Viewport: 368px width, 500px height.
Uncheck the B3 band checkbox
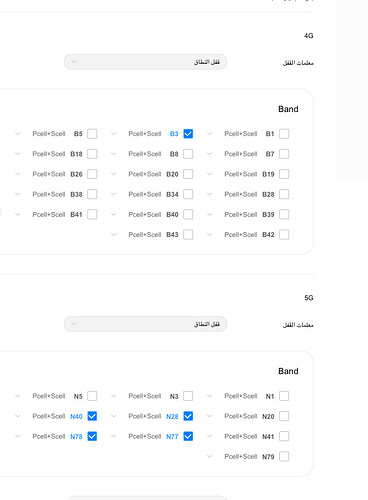coord(188,134)
